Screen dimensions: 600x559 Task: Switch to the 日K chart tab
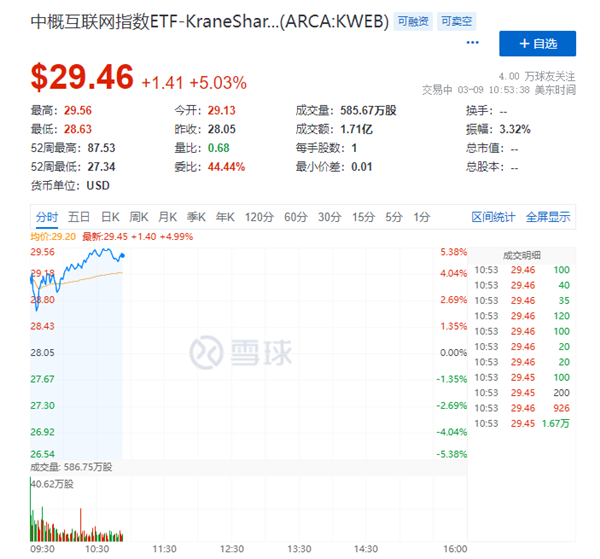click(x=110, y=217)
